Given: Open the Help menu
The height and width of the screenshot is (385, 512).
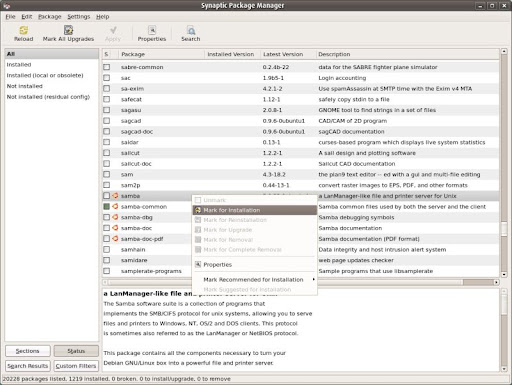Looking at the screenshot, I should (103, 17).
